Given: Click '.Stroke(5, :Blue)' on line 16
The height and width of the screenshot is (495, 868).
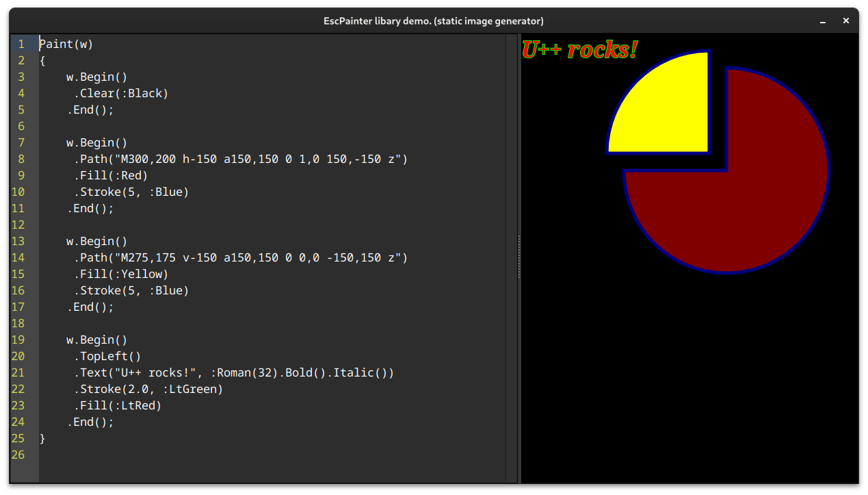Looking at the screenshot, I should (131, 290).
